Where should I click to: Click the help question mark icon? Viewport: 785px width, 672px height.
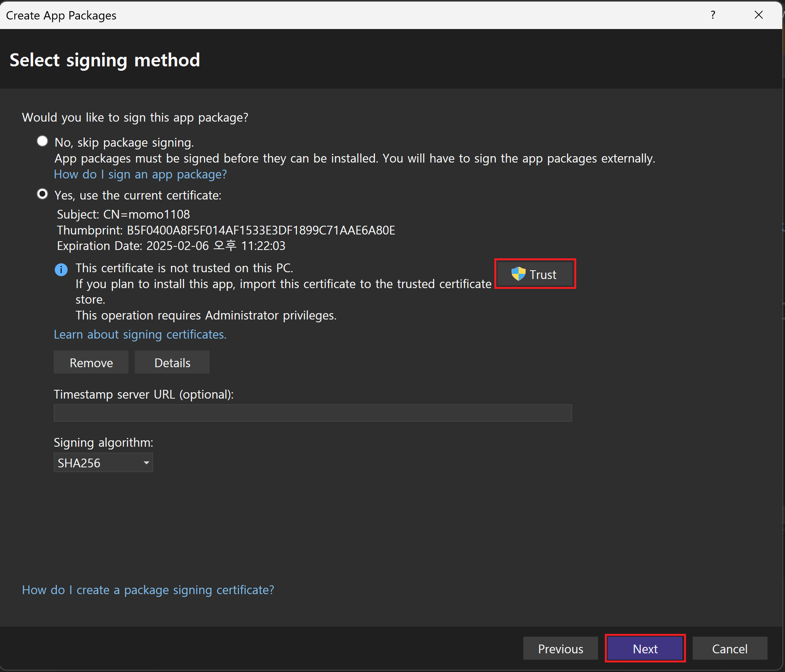point(713,15)
